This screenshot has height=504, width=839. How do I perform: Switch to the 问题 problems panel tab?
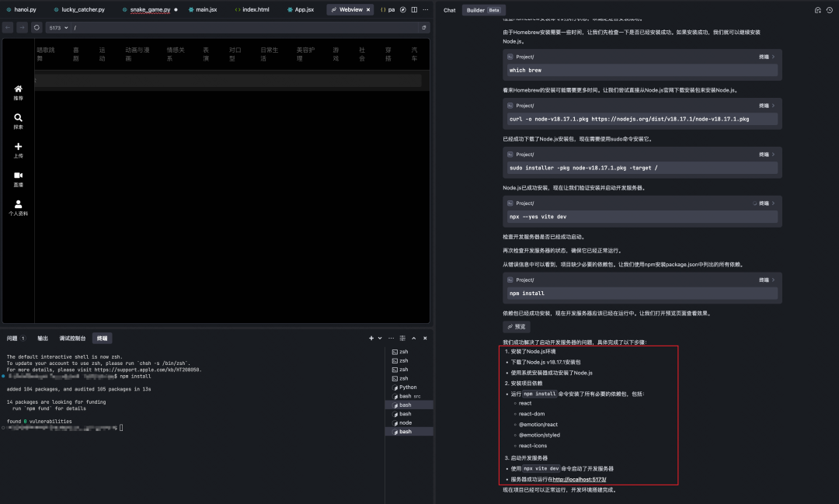[x=16, y=338]
